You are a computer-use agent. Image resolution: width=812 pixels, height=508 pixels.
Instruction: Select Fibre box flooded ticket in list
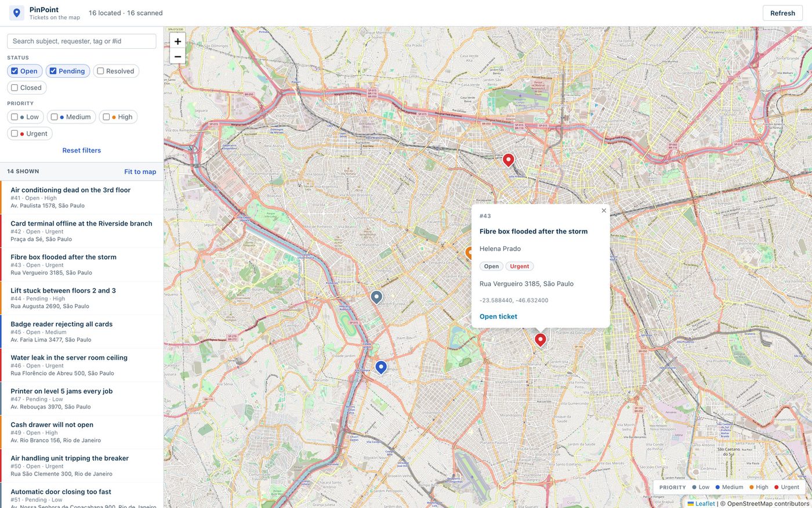pos(82,265)
